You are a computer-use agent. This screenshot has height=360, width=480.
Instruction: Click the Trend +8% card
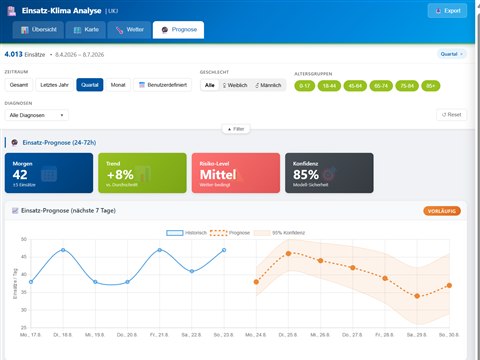(x=142, y=173)
